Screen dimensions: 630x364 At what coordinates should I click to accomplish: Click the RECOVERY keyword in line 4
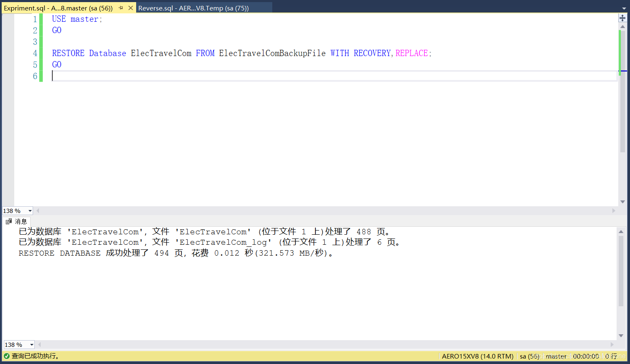point(372,53)
